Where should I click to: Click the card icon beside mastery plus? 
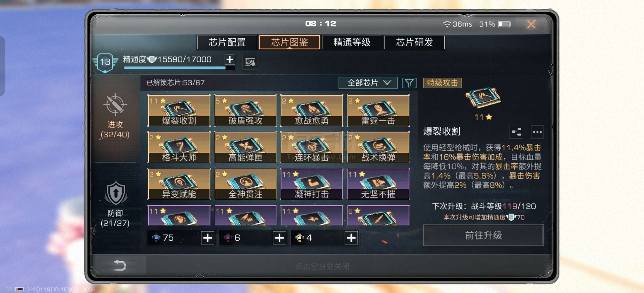click(250, 62)
